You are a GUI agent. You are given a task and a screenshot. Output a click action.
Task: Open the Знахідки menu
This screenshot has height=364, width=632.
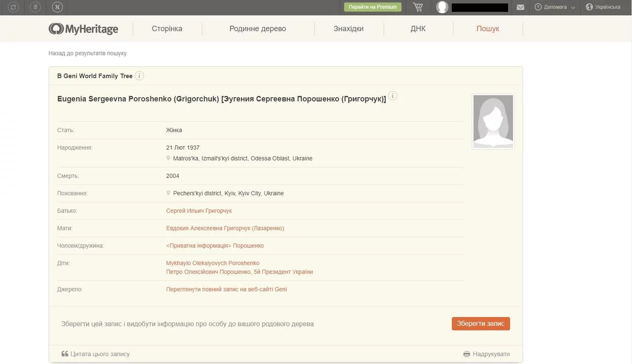coord(349,29)
